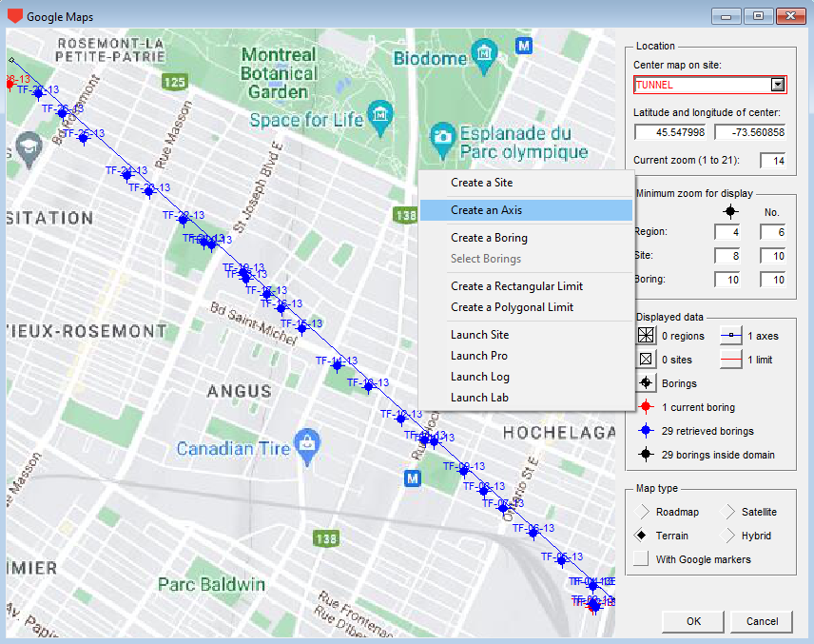Click the axes line icon
Screen dimensions: 814x644
point(731,336)
